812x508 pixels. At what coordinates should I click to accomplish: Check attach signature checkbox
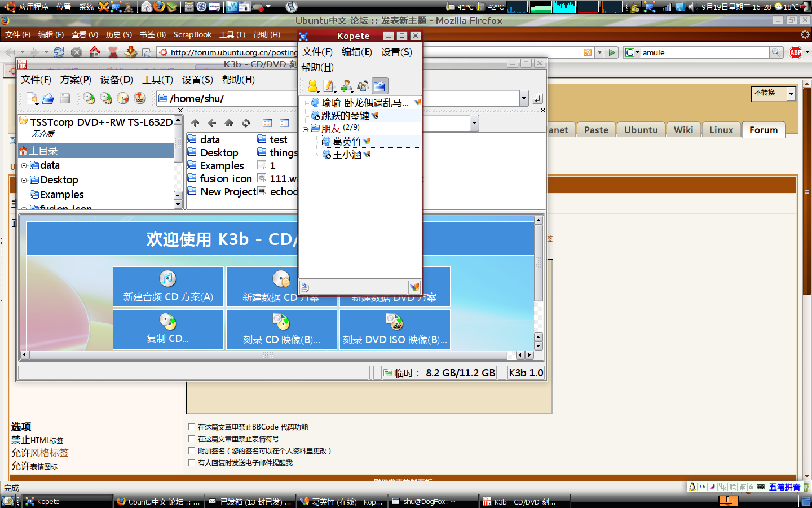click(191, 451)
